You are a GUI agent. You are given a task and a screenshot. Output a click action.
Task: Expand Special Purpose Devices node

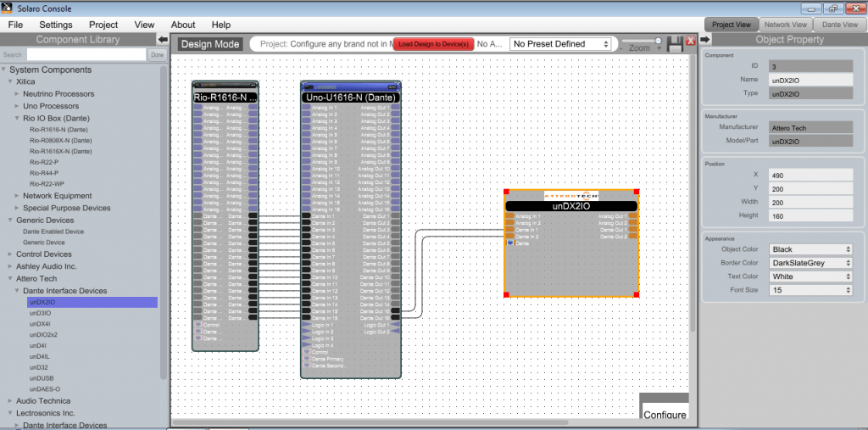(x=17, y=208)
